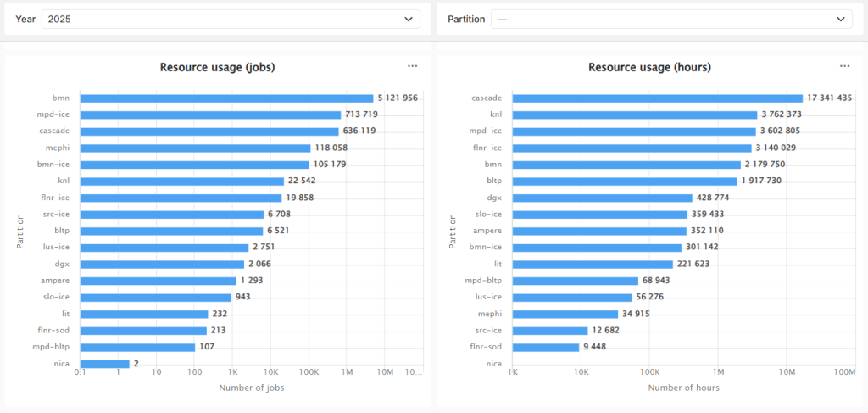Click the flnr-ice bar in hours chart

pos(632,148)
